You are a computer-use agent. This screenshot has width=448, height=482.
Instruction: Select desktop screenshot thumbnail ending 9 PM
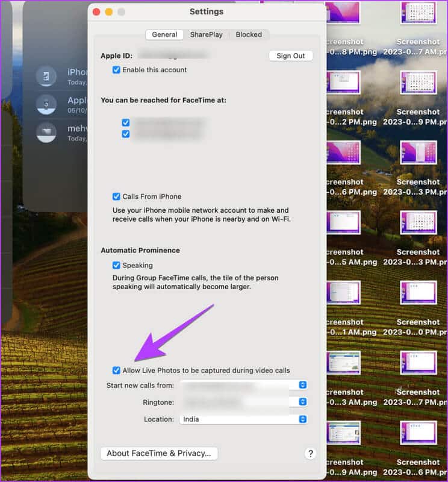click(x=418, y=83)
